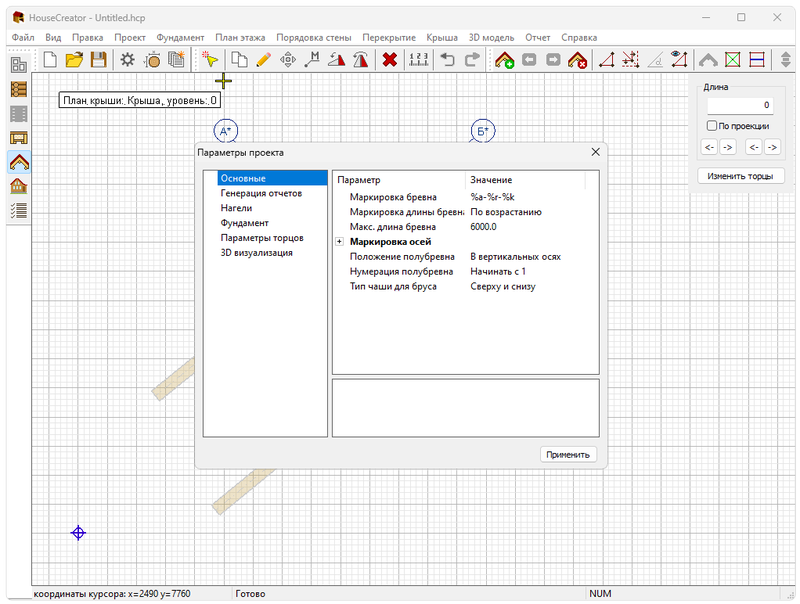The height and width of the screenshot is (604, 800).
Task: Click the Изменить торцы button
Action: pos(740,176)
